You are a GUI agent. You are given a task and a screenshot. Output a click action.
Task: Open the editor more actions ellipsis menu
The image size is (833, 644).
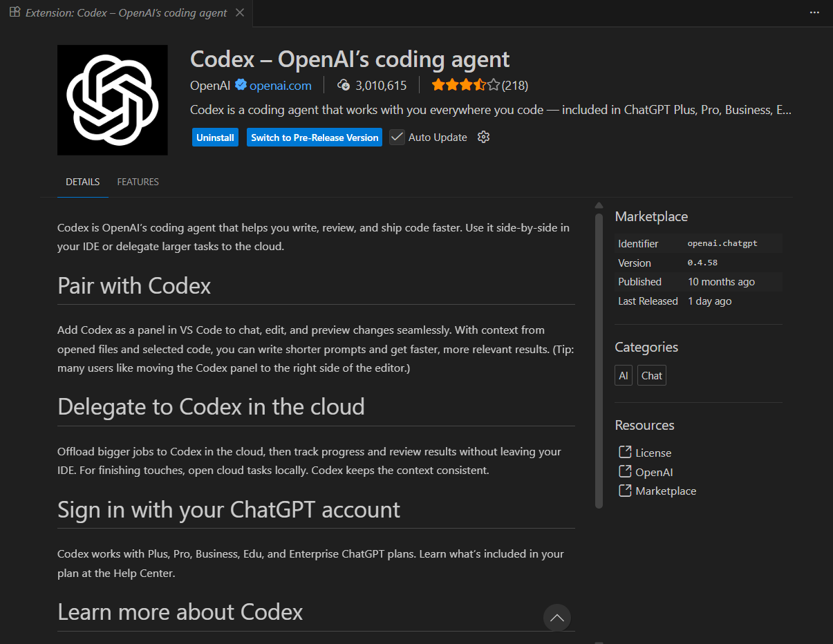pos(815,12)
